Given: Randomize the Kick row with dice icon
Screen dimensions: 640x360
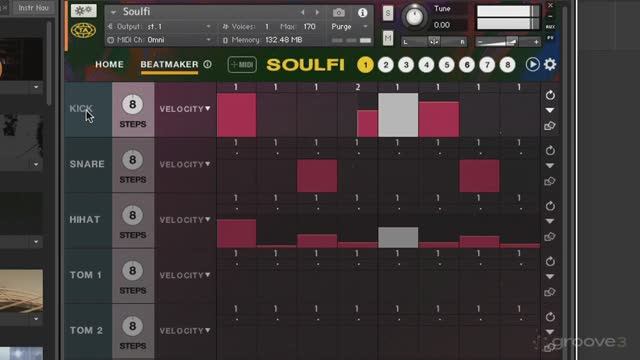Looking at the screenshot, I should click(550, 126).
